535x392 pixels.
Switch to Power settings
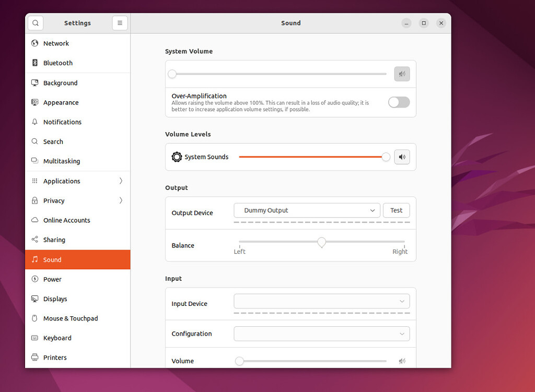pos(52,279)
